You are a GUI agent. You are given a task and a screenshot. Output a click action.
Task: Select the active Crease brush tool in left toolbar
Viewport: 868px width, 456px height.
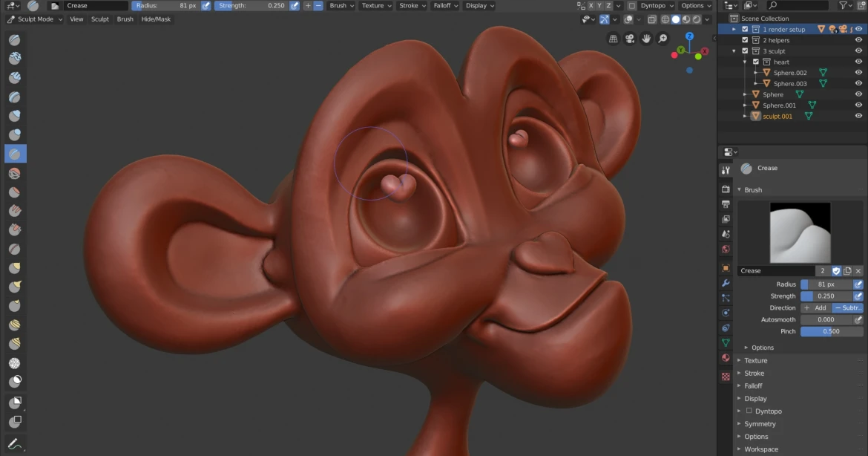click(x=15, y=154)
